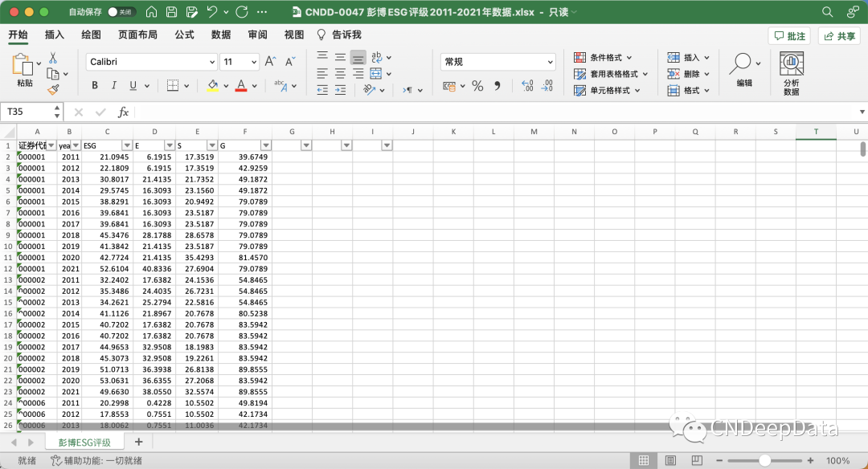
Task: Open filter dropdown for ESG column
Action: point(127,145)
